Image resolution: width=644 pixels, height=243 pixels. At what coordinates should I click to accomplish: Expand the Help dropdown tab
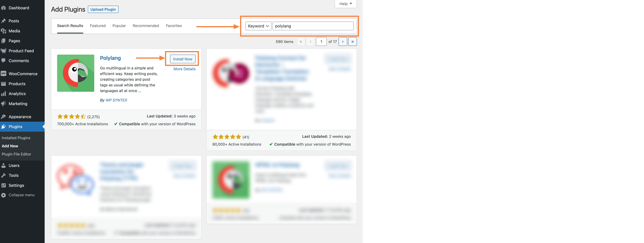pos(345,4)
